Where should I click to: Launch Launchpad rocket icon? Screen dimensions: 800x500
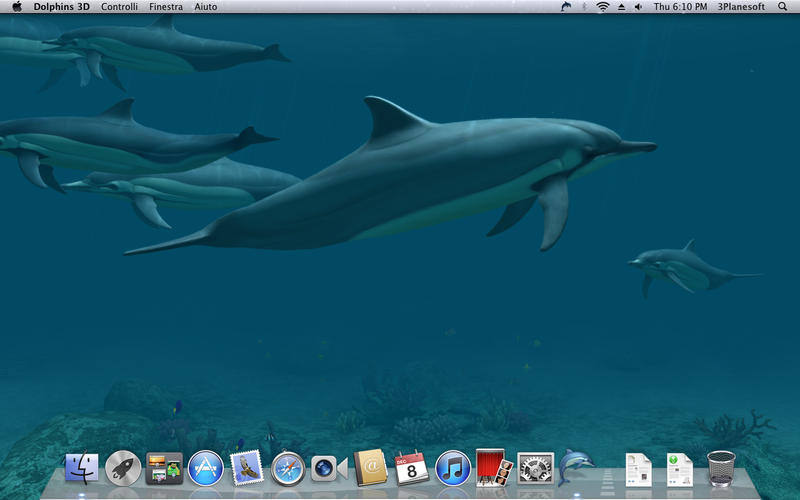tap(123, 467)
